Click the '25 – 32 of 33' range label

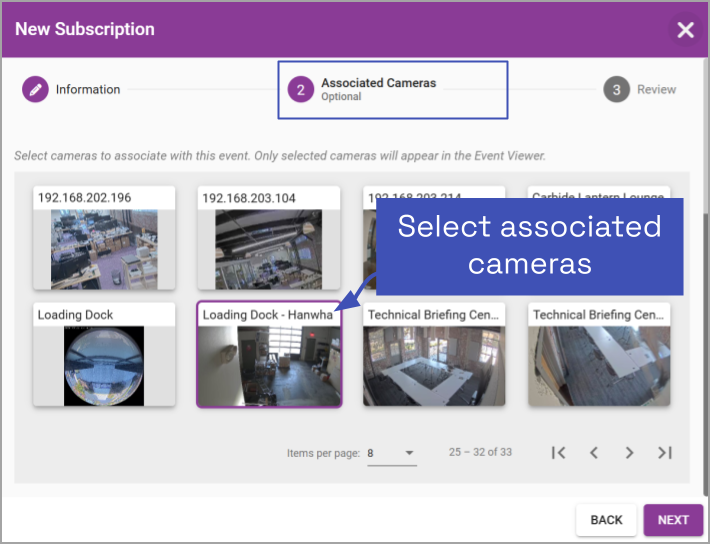[x=480, y=452]
